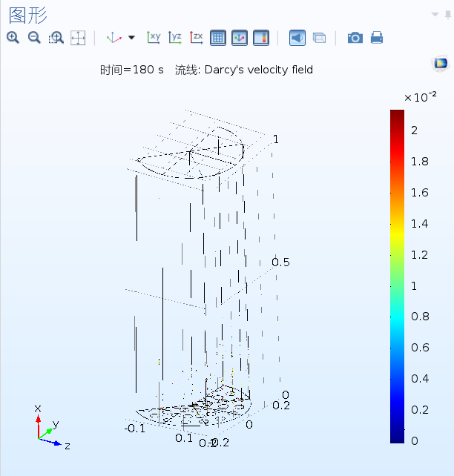Click the Zoom In magnifier icon
Image resolution: width=454 pixels, height=476 pixels.
coord(13,38)
